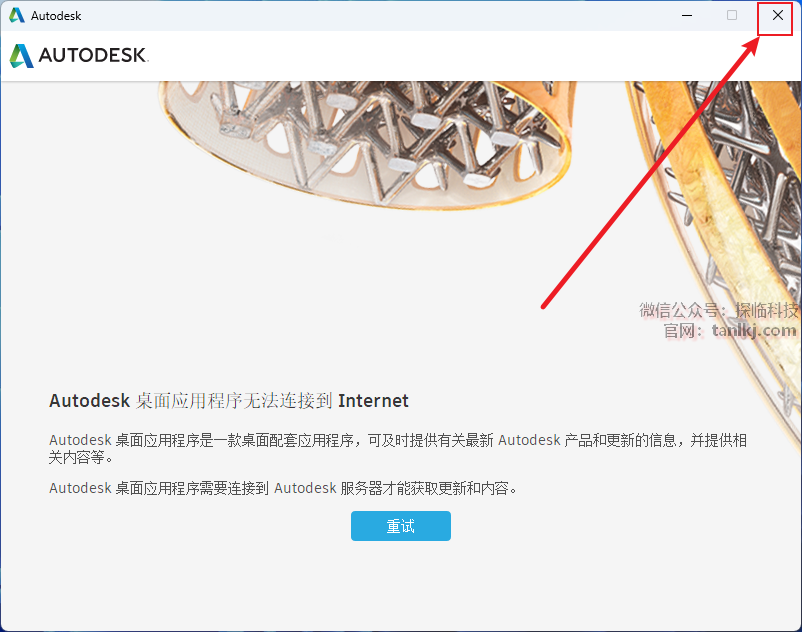Click the small Autodesk icon in title bar

(17, 15)
